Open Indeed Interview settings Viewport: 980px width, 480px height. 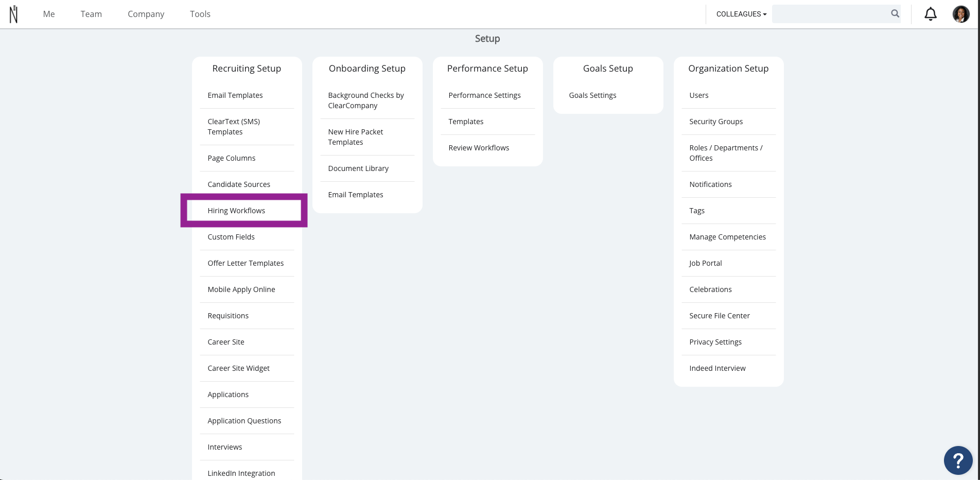coord(717,368)
